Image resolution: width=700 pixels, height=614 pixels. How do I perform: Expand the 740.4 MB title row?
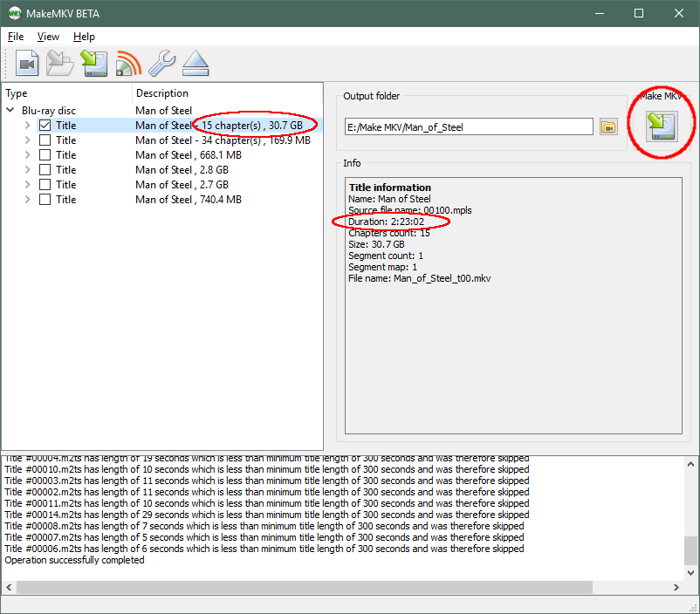point(27,200)
